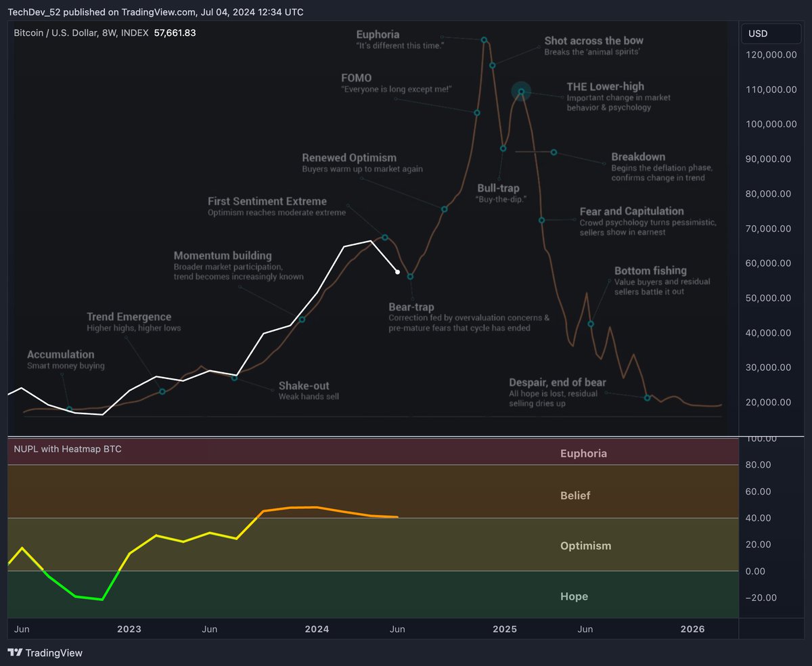Click the TradingView logo icon
The width and height of the screenshot is (812, 666).
[14, 653]
